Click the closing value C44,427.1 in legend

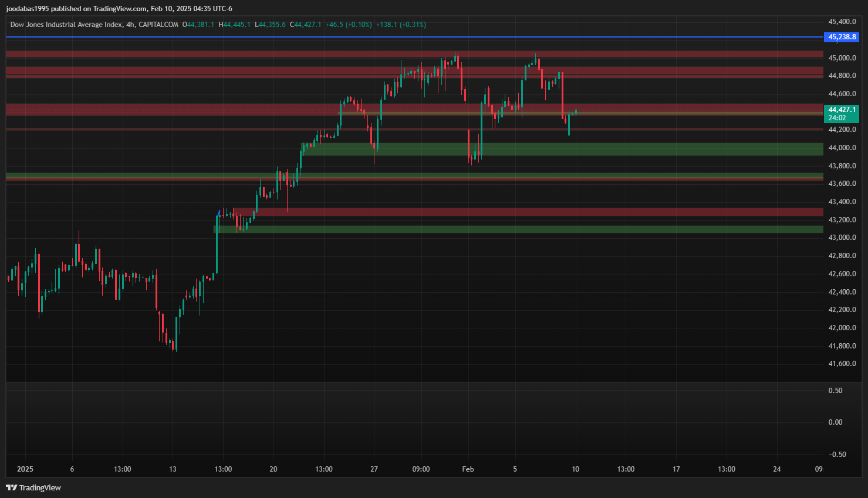pyautogui.click(x=306, y=25)
